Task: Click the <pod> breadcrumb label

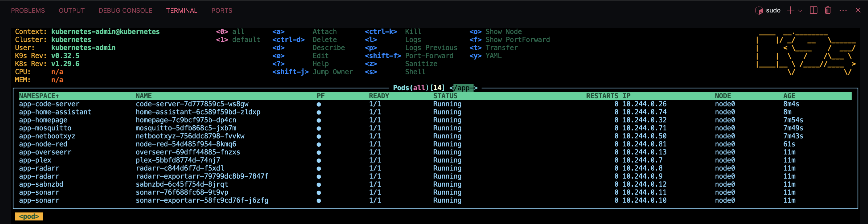Action: [29, 217]
